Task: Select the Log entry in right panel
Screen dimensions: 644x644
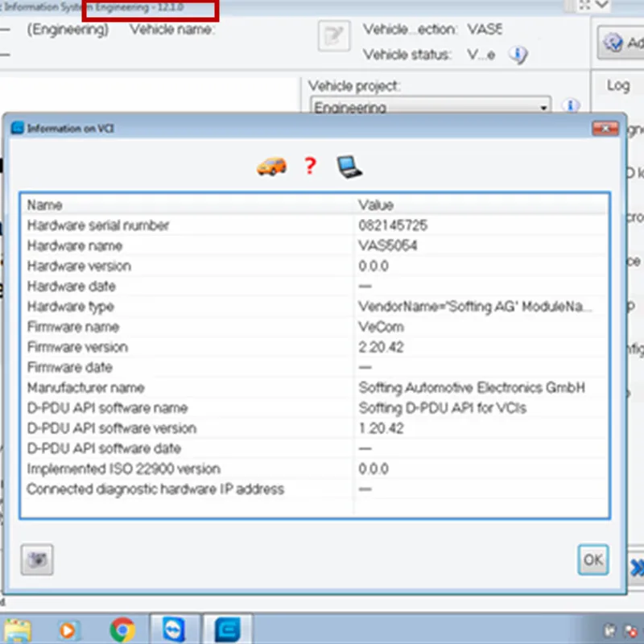Action: [618, 85]
